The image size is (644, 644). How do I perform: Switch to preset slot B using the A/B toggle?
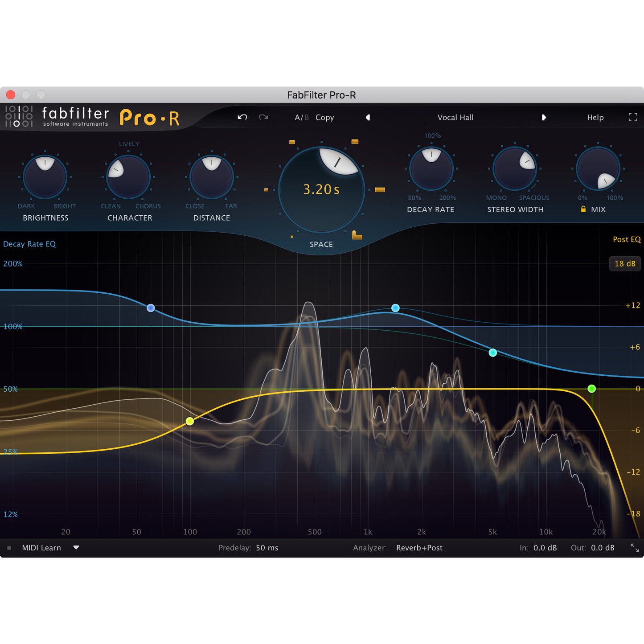click(306, 117)
